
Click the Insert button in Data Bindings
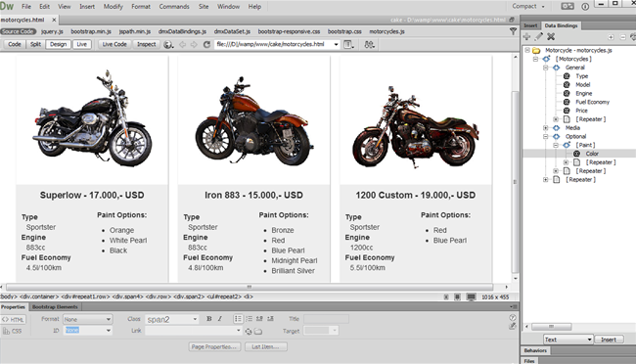pyautogui.click(x=609, y=340)
